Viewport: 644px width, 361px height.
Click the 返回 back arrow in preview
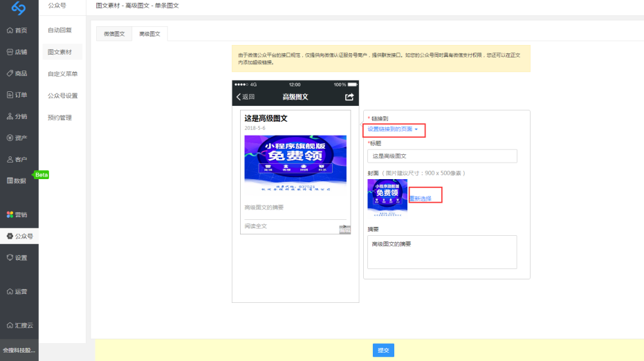246,97
